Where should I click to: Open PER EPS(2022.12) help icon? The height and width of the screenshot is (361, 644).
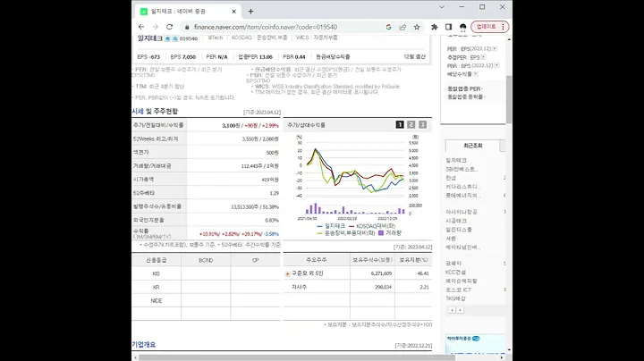click(495, 49)
